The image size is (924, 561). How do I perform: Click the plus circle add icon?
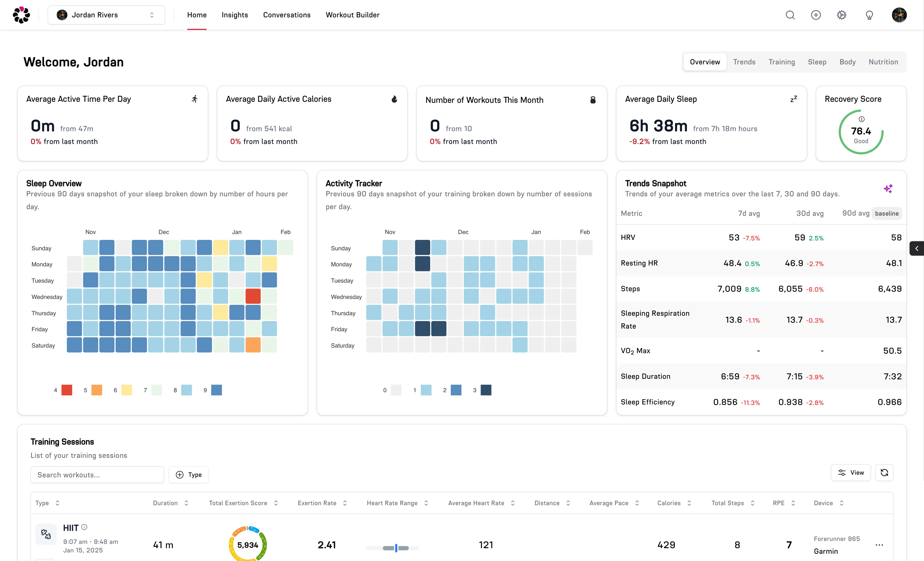[x=816, y=15]
